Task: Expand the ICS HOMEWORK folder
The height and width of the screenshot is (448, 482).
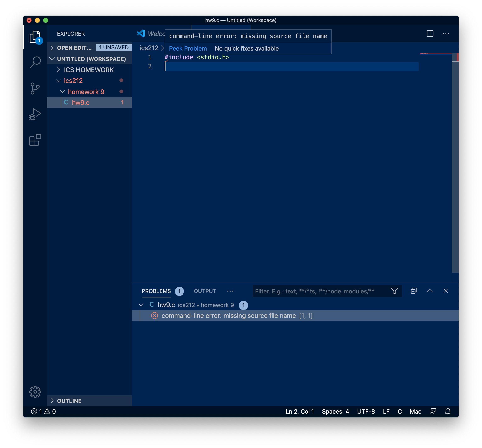Action: click(x=89, y=70)
